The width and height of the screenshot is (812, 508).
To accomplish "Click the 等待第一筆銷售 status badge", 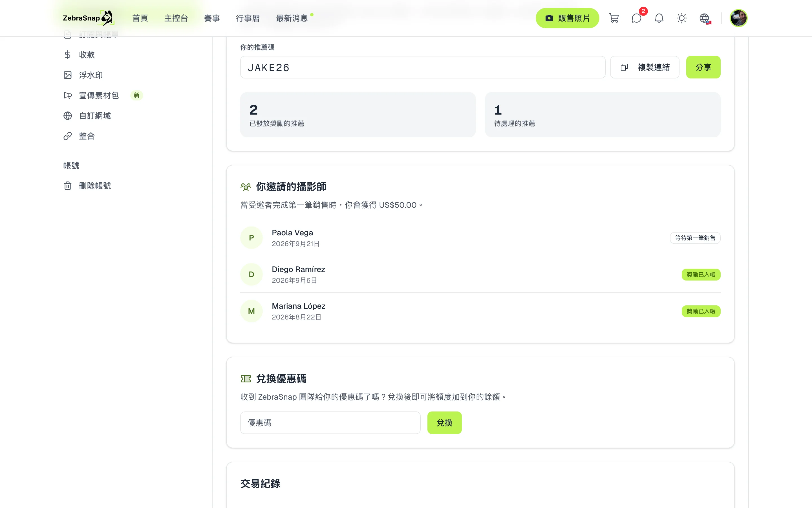I will [695, 238].
